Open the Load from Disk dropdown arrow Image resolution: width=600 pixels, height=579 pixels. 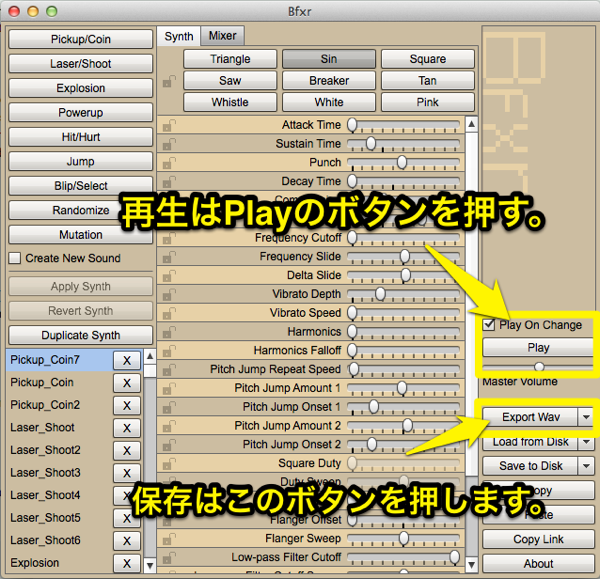[x=586, y=442]
